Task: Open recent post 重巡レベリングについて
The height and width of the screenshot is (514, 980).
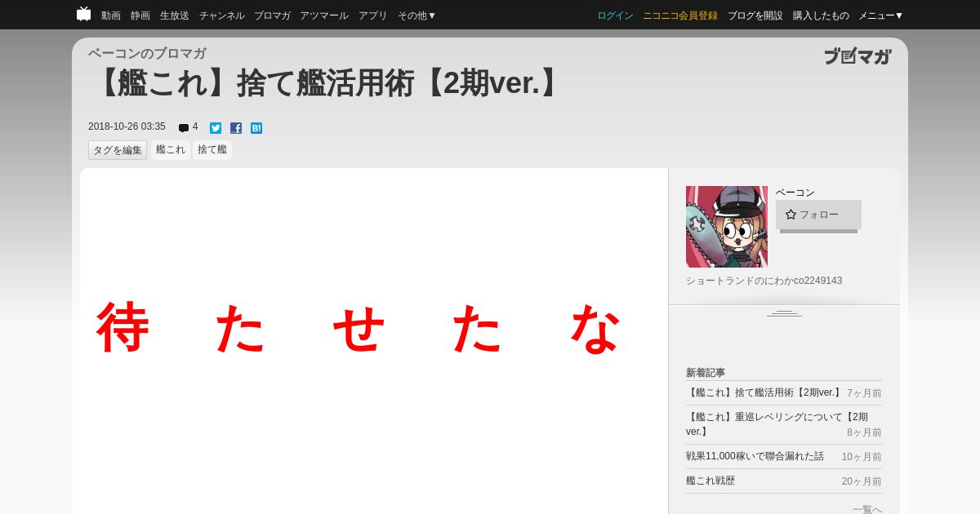Action: (777, 424)
